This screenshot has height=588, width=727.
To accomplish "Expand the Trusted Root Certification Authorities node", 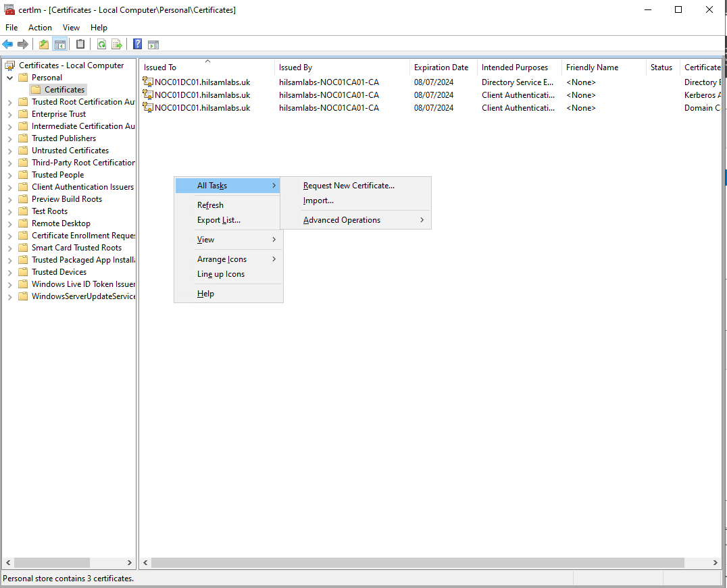I will pos(9,103).
